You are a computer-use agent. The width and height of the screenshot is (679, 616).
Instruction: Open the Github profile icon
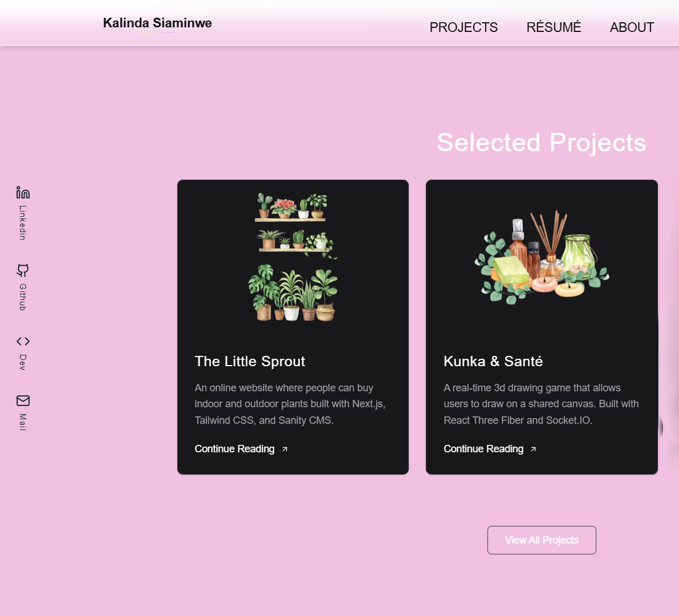(x=22, y=270)
